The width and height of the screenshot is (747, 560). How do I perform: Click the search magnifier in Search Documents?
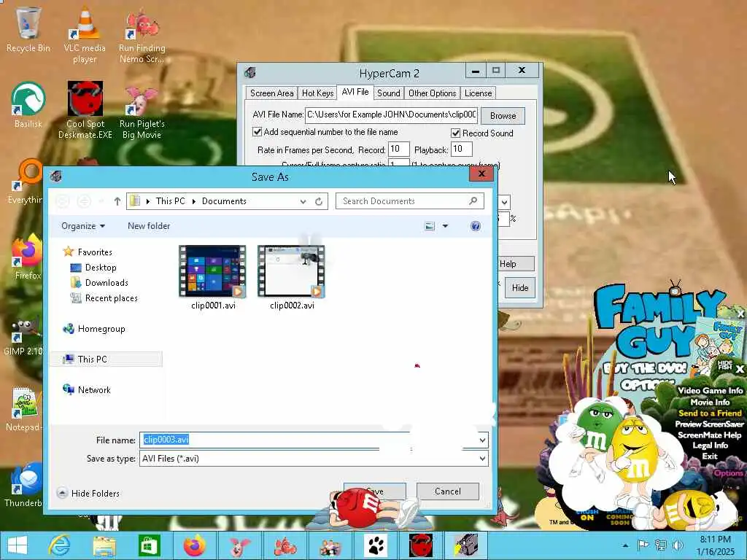pyautogui.click(x=473, y=201)
